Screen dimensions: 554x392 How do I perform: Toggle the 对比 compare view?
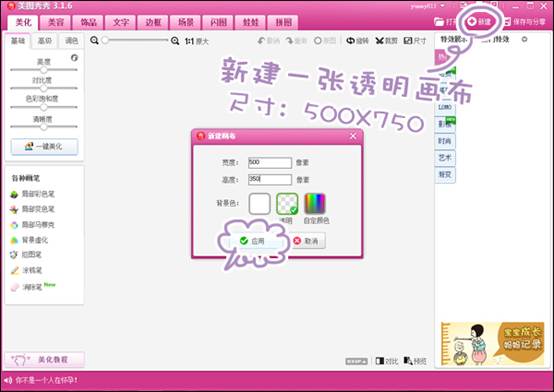tap(387, 361)
